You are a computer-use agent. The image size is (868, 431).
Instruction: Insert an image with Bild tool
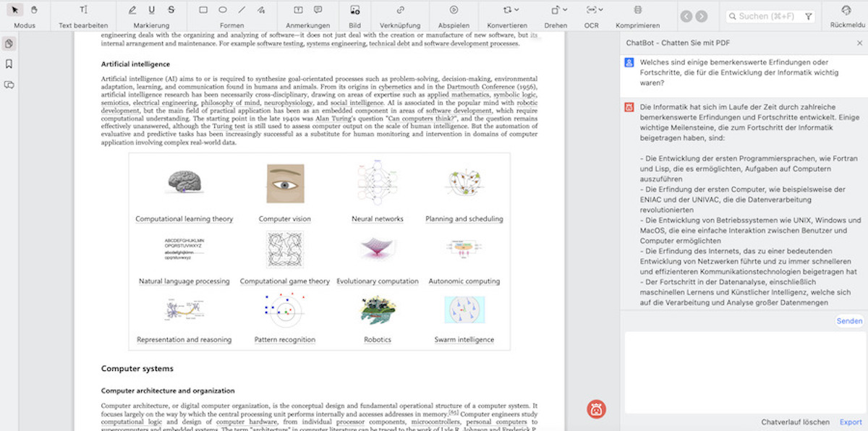[x=354, y=10]
